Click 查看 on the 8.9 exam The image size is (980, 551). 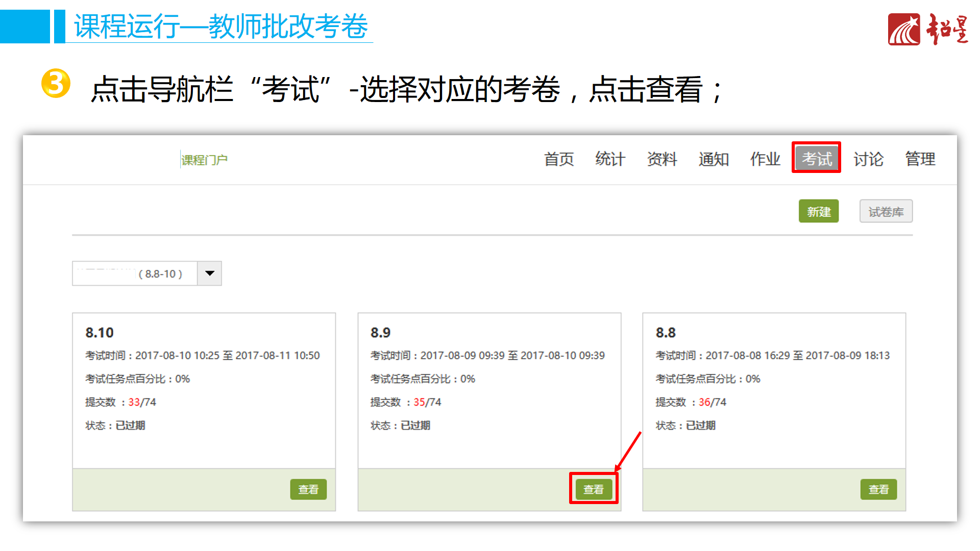pyautogui.click(x=593, y=489)
